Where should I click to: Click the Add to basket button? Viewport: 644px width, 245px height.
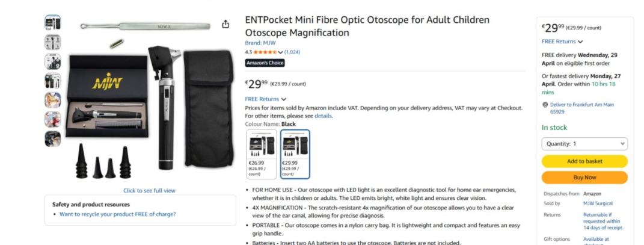(x=584, y=161)
